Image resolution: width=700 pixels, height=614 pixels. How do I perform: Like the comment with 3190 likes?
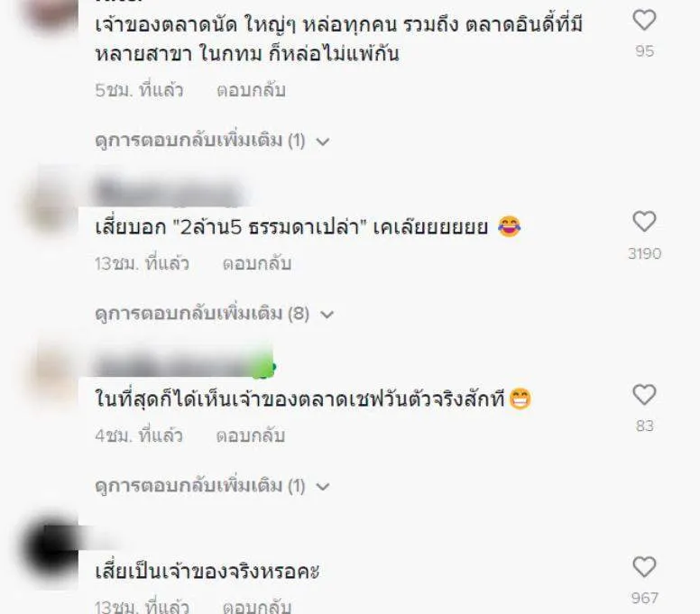644,222
